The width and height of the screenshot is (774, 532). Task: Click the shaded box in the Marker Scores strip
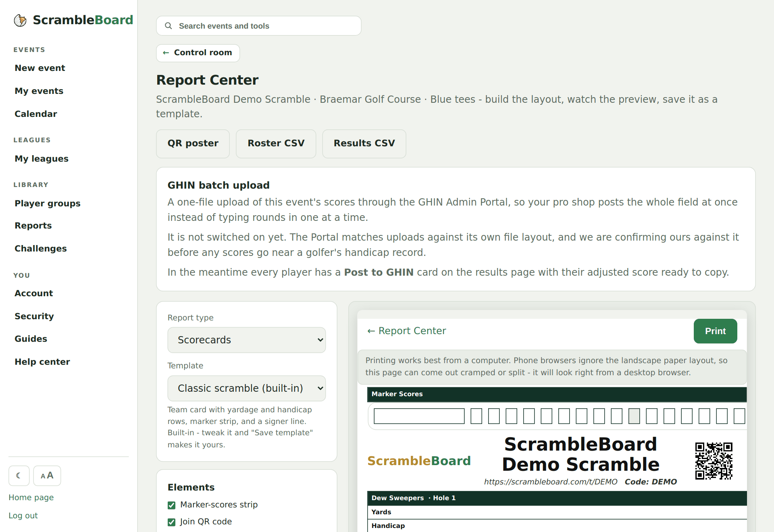coord(634,416)
